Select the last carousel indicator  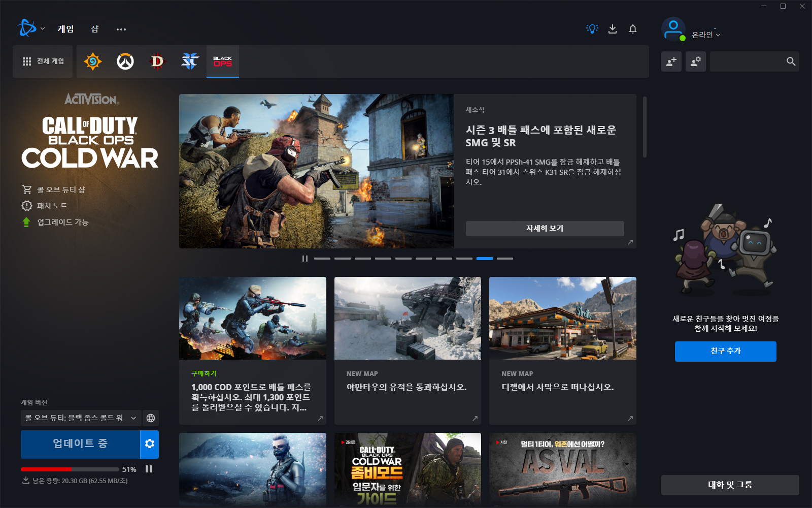click(504, 259)
